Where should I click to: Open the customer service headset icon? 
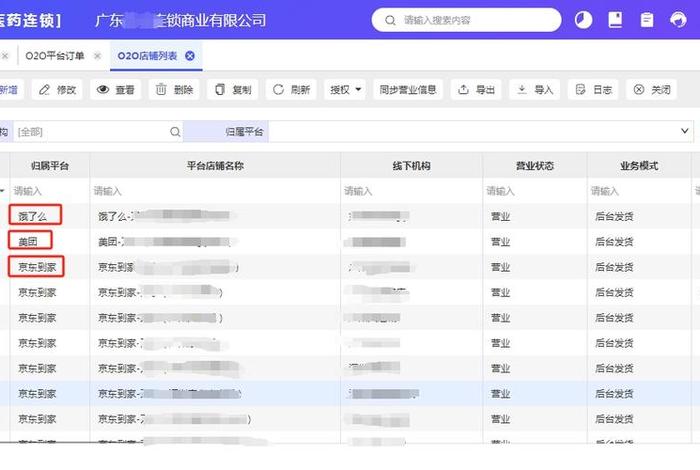point(678,20)
